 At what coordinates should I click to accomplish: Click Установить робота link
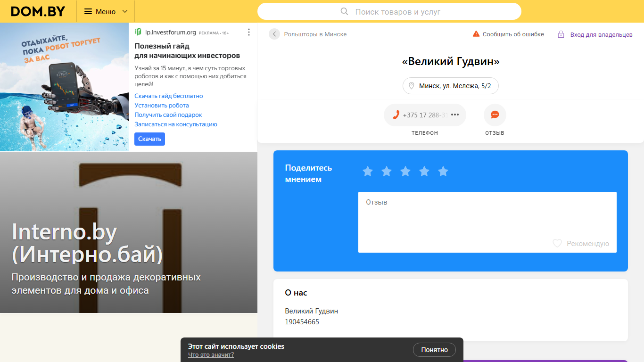162,105
